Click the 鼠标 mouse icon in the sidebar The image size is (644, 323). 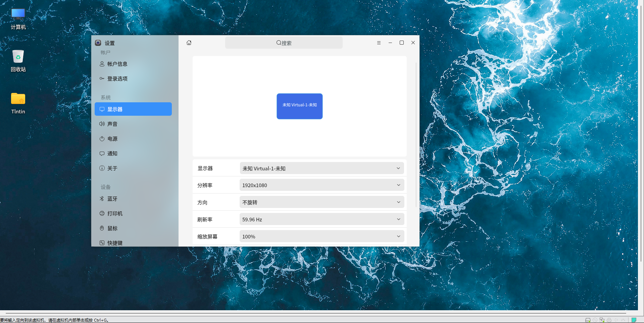point(102,228)
